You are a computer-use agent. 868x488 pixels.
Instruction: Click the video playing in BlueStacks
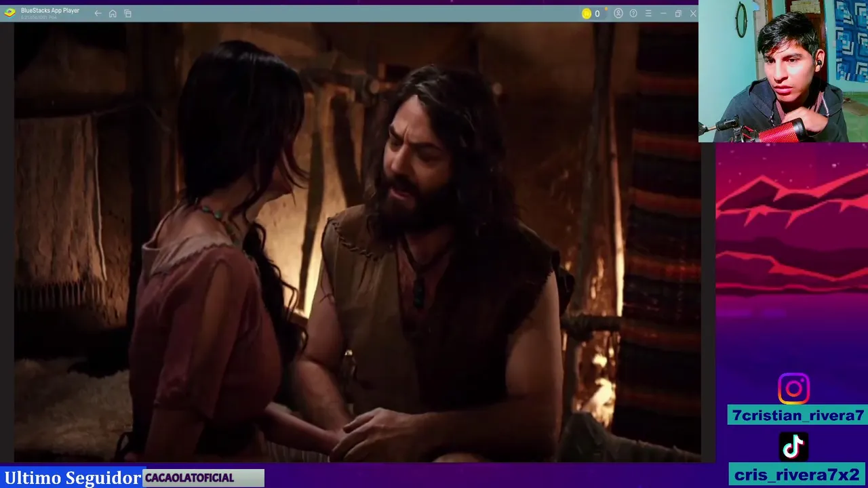click(x=357, y=242)
